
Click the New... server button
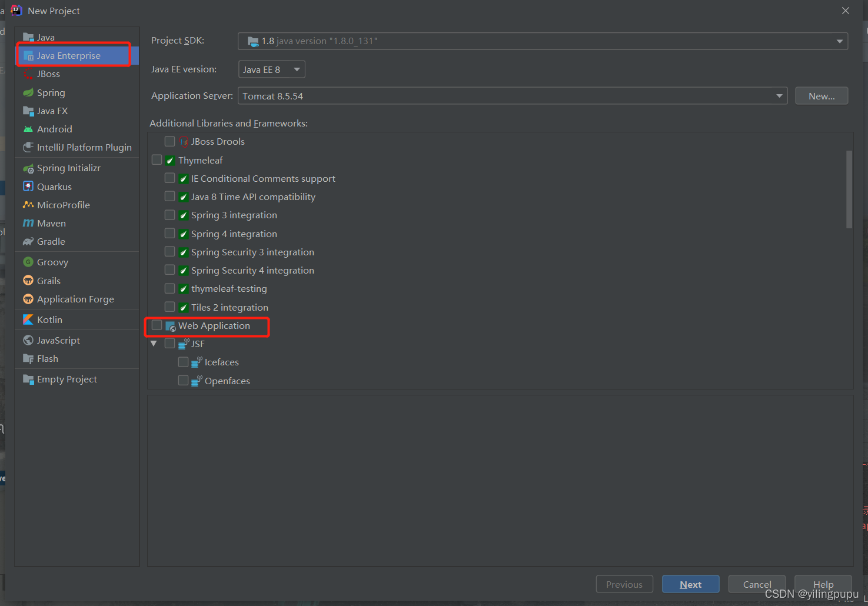coord(822,96)
